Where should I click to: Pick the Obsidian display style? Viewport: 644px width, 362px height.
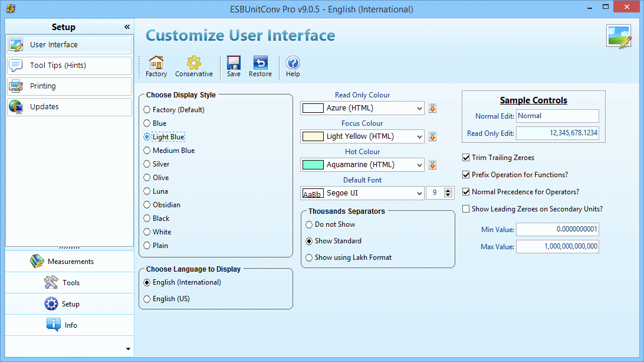tap(162, 205)
